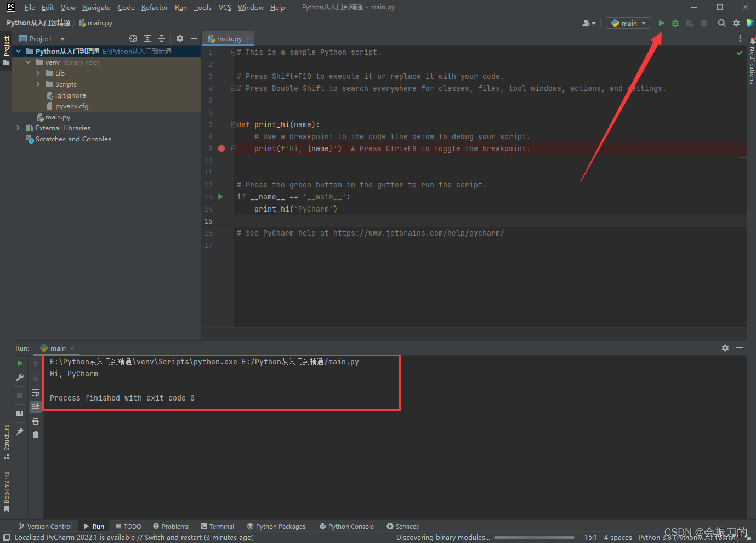Open the JetBrains PyCharm help link

click(418, 232)
